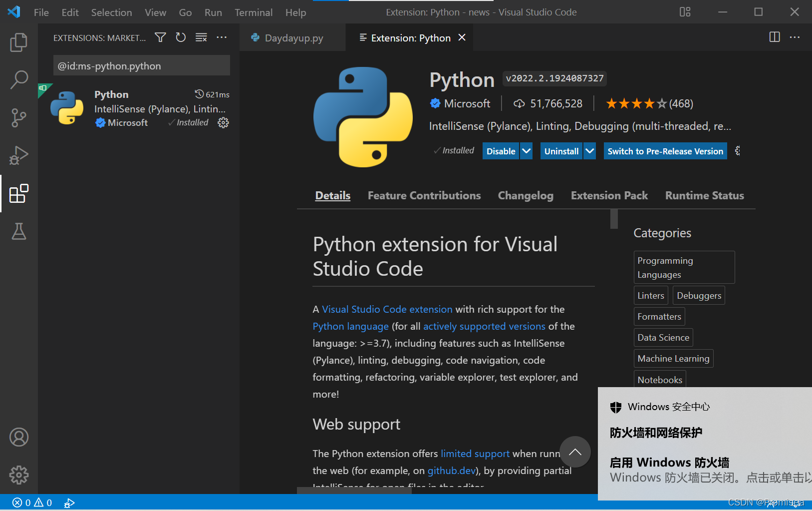
Task: Open Manage gear for Python extension in list
Action: (223, 123)
